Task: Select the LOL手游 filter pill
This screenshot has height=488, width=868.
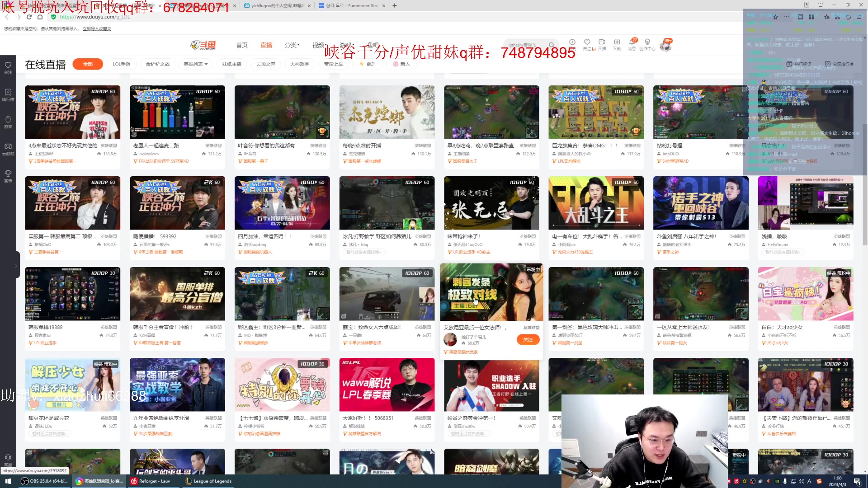Action: 122,64
